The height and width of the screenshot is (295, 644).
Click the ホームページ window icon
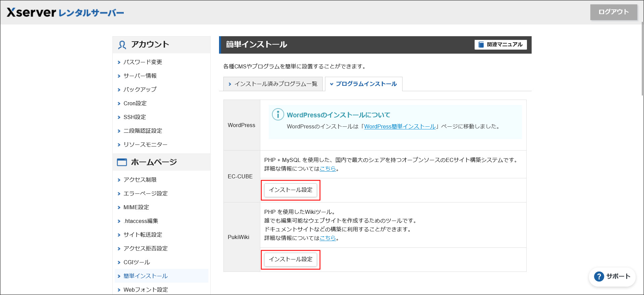[122, 162]
